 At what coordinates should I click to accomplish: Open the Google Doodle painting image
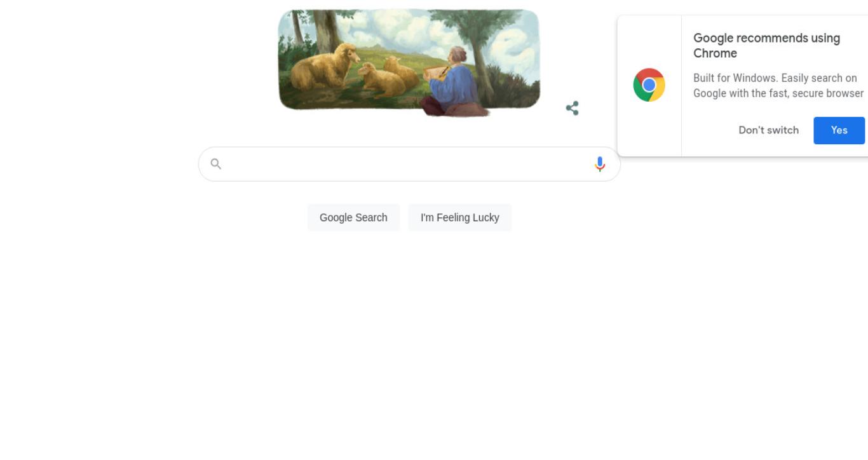coord(409,62)
